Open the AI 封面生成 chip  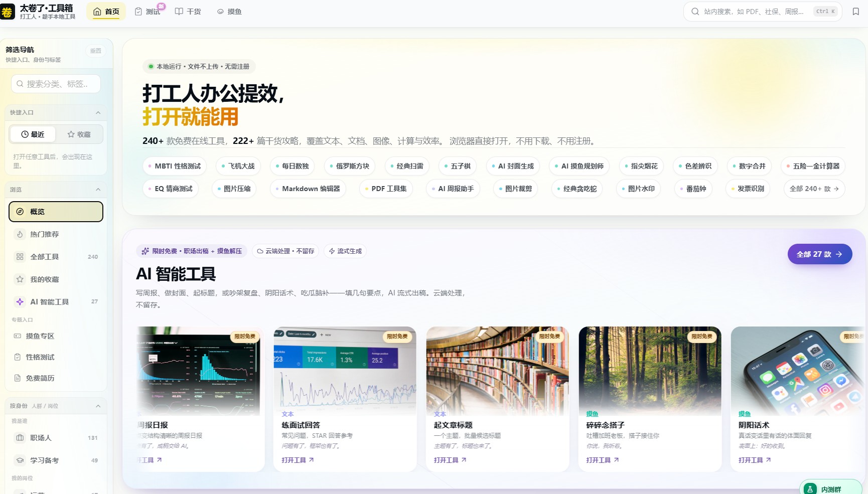513,166
